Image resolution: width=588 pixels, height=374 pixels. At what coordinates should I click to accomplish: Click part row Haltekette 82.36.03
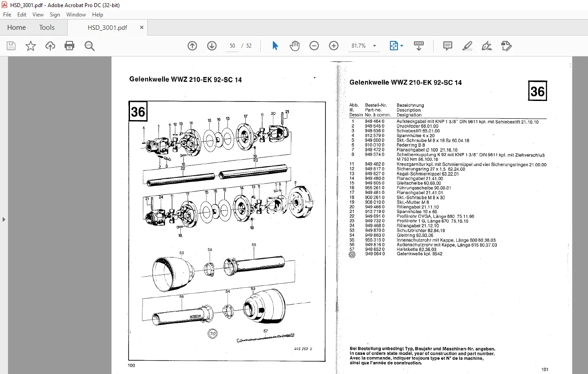[393, 249]
